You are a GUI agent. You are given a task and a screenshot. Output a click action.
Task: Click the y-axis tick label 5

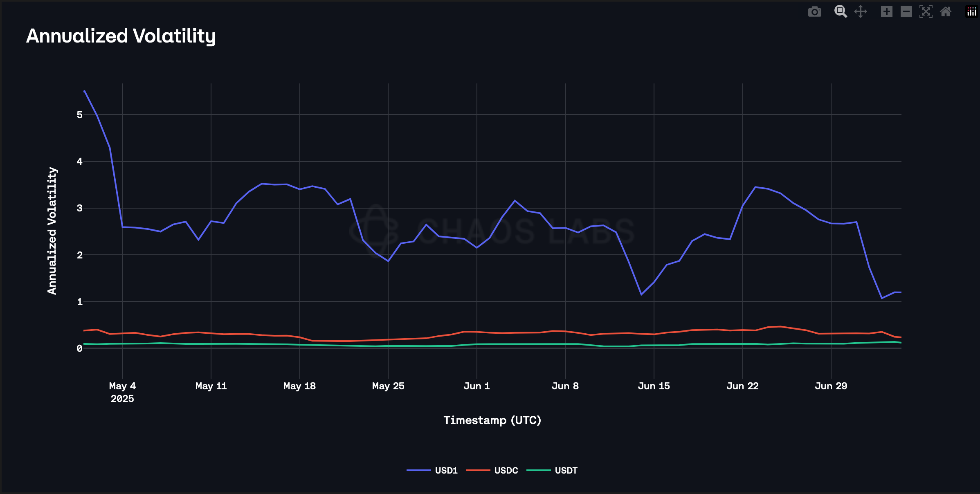79,115
